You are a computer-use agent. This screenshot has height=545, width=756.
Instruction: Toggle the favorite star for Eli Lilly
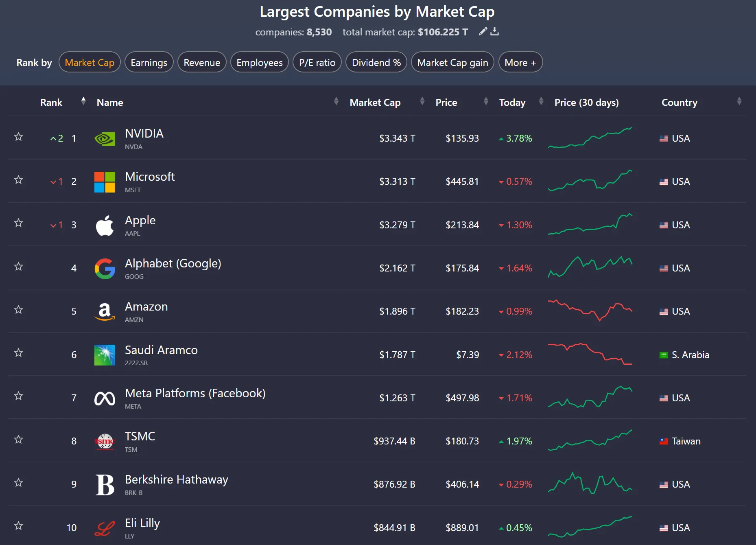click(x=18, y=526)
